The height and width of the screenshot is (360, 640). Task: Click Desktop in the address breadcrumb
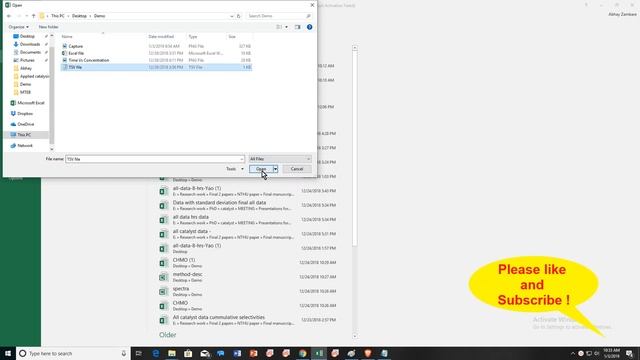coord(79,16)
